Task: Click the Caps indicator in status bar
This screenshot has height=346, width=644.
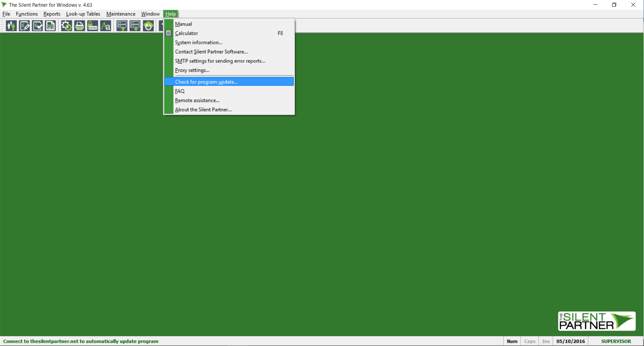Action: [530, 341]
